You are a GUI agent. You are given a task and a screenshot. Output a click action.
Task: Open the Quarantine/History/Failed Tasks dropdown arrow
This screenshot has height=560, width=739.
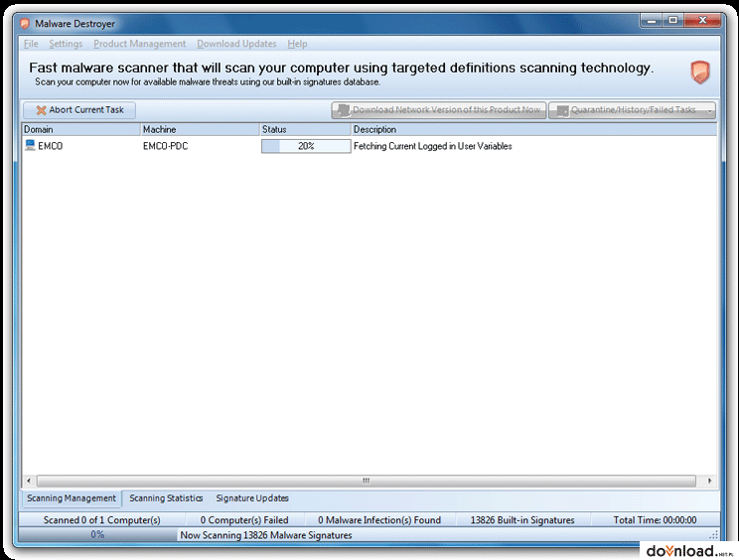coord(709,110)
